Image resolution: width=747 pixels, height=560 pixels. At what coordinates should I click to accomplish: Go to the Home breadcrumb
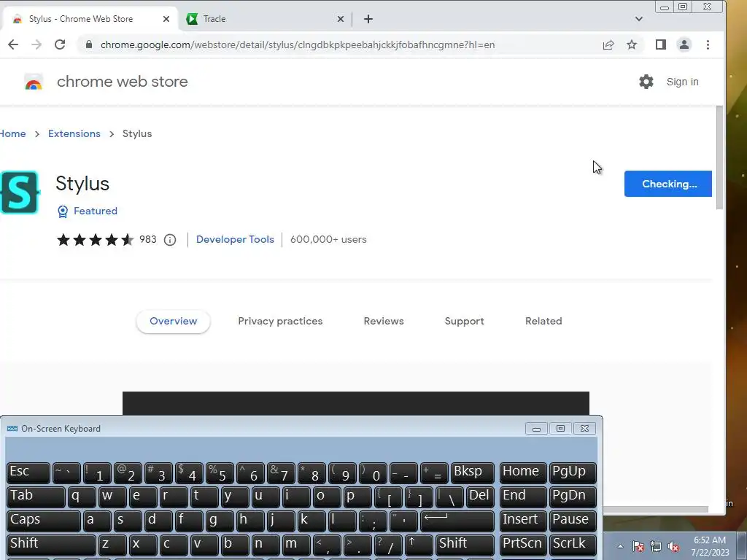[13, 134]
